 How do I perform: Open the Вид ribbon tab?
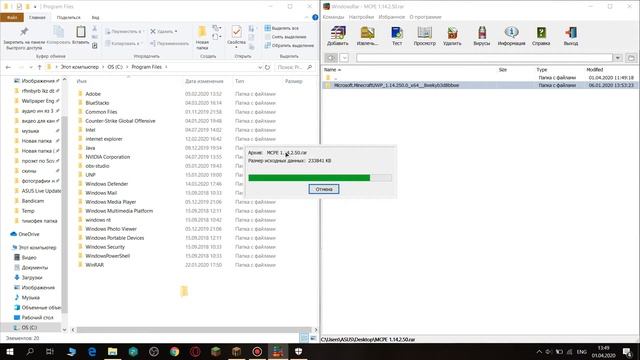tap(95, 18)
